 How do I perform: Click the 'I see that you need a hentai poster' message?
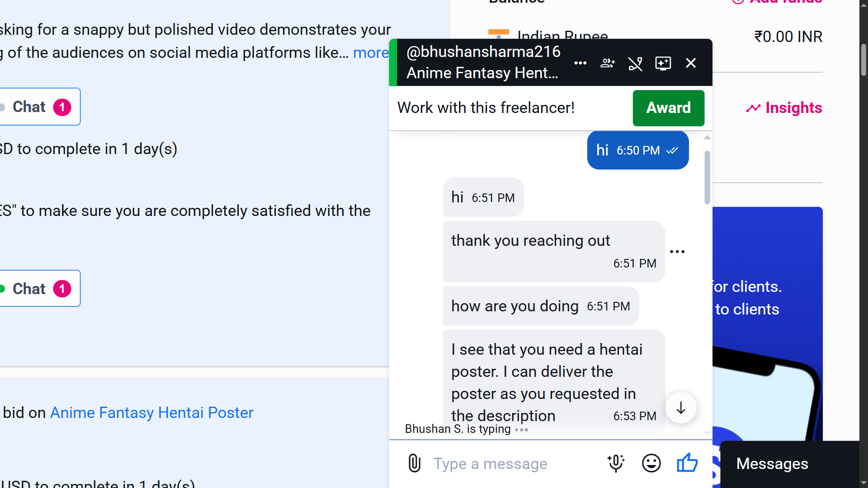pyautogui.click(x=554, y=382)
